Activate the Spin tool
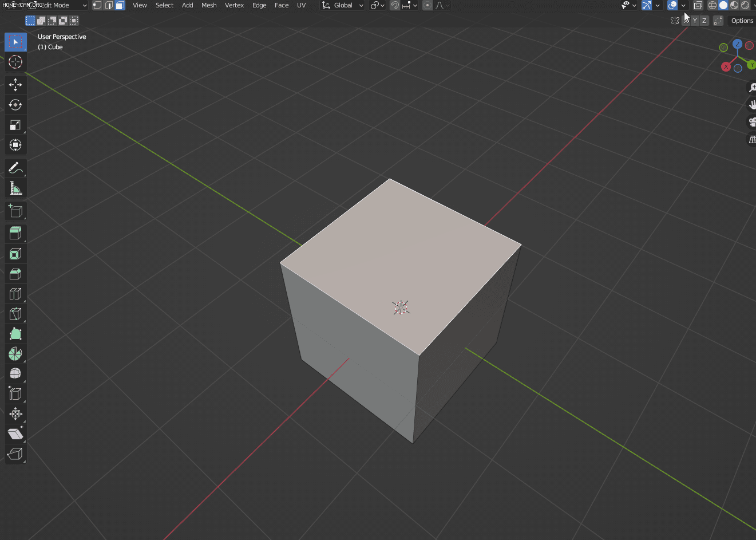Screen dimensions: 756x540 pos(15,354)
